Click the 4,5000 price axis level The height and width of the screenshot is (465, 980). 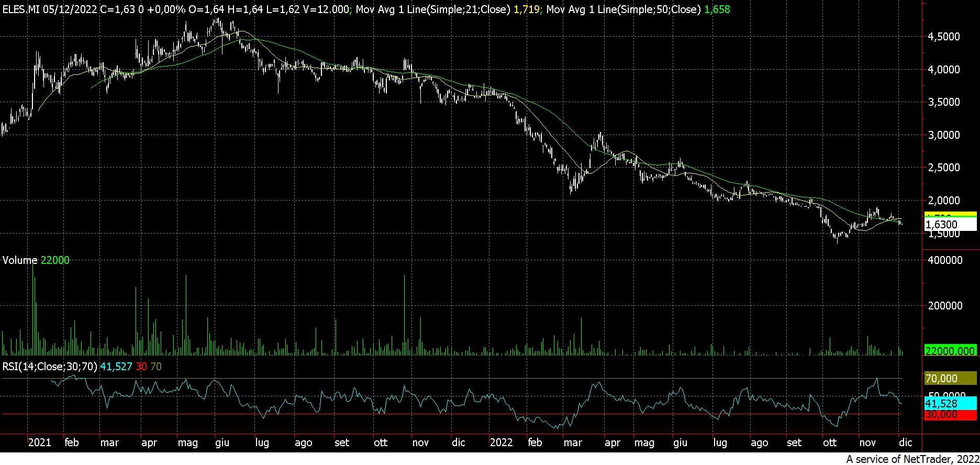click(943, 37)
